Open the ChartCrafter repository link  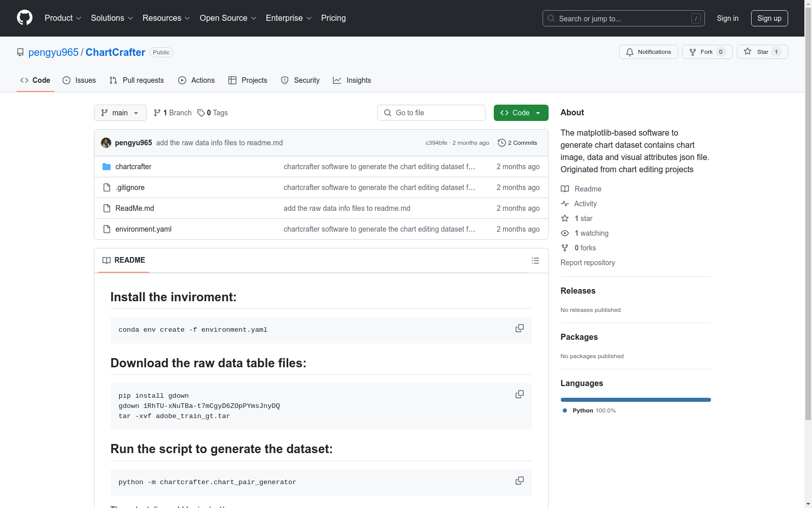click(x=115, y=52)
